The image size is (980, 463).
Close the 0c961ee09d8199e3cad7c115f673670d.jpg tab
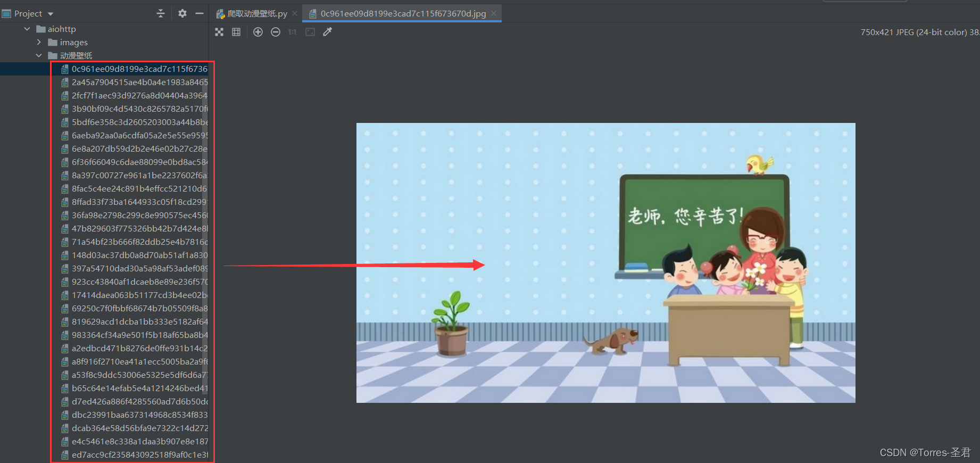494,13
